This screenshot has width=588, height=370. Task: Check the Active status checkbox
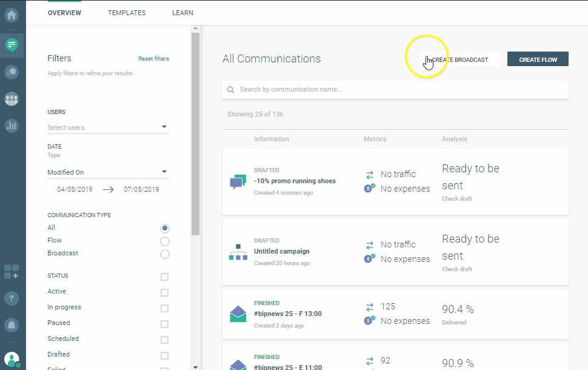(x=164, y=292)
